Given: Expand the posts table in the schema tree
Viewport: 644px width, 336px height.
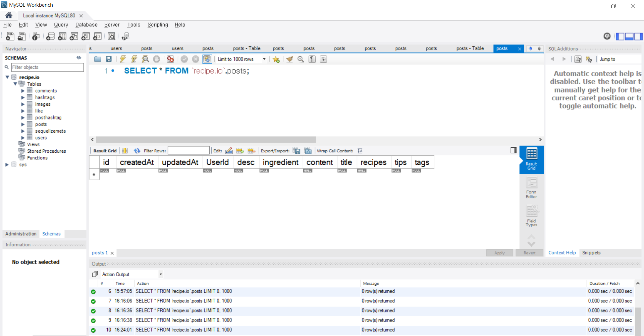Looking at the screenshot, I should point(23,124).
